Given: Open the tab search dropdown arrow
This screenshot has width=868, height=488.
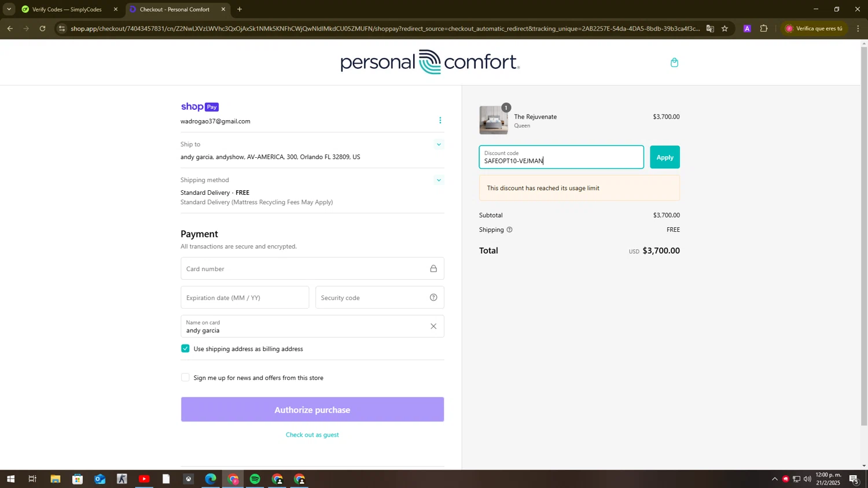Looking at the screenshot, I should click(9, 9).
